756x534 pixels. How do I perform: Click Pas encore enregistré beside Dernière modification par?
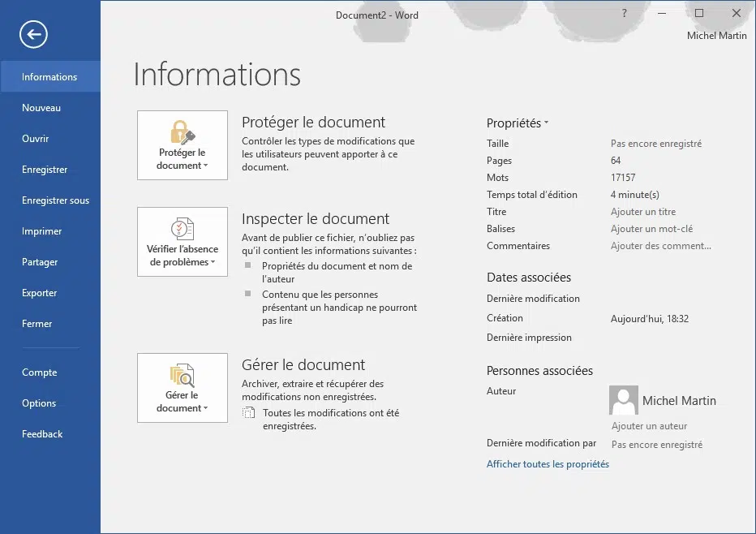click(657, 445)
